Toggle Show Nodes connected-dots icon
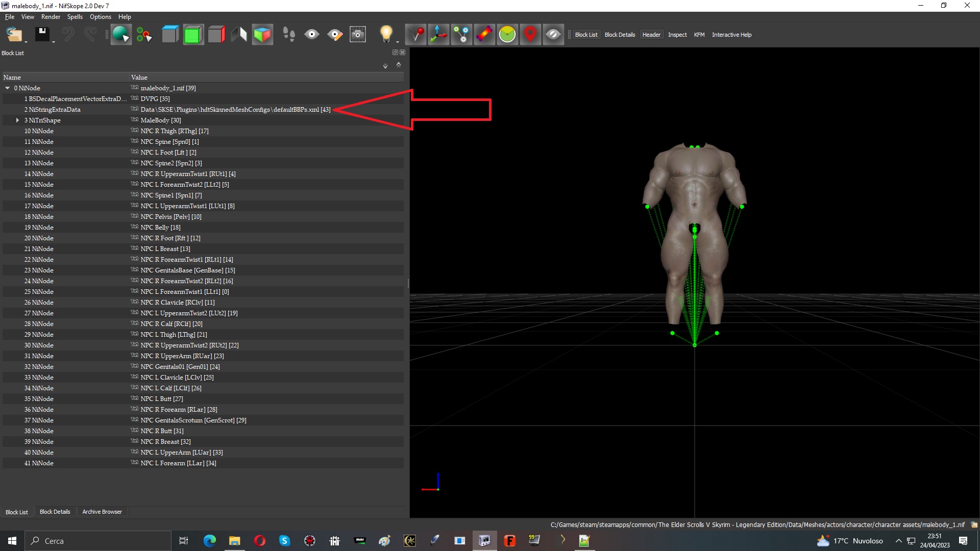This screenshot has height=551, width=980. [x=461, y=35]
